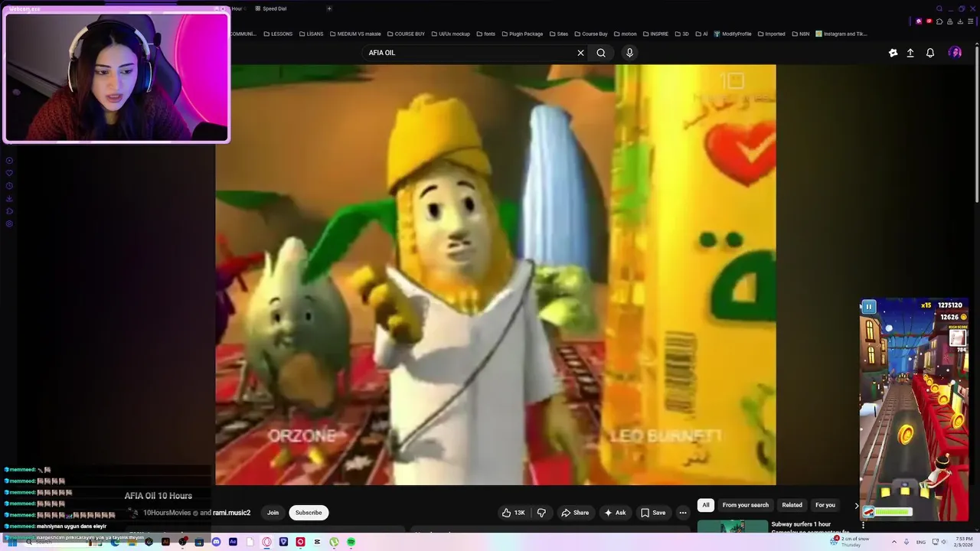Open the browser profile person icon
This screenshot has height=551, width=980.
[949, 21]
